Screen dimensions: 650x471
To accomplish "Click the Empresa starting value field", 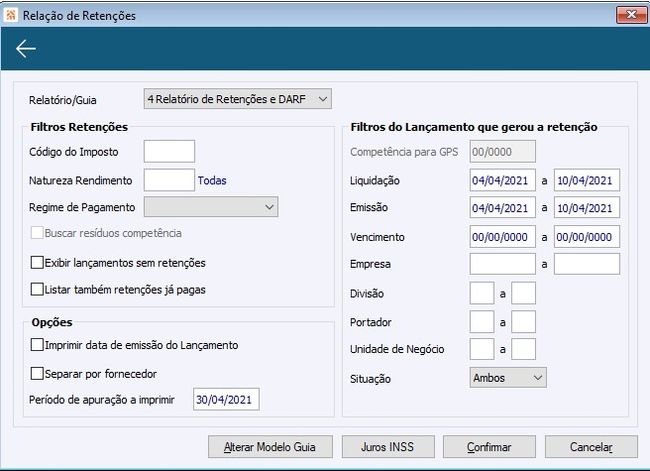I will coord(502,264).
